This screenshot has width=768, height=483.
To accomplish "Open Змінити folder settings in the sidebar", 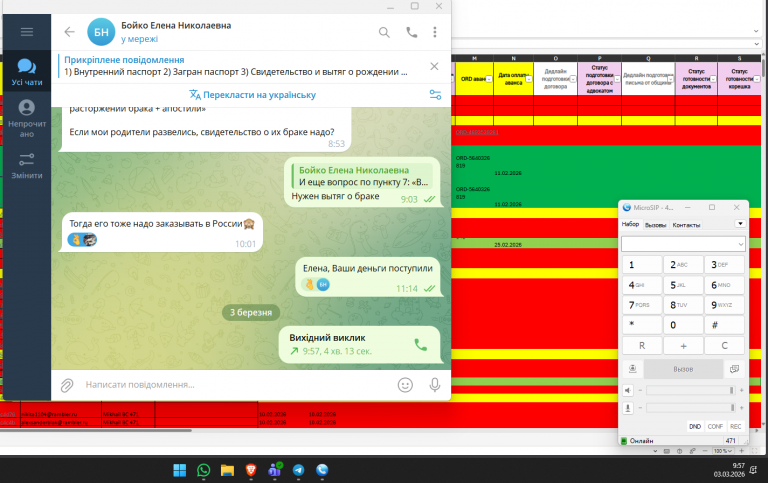I will (27, 165).
